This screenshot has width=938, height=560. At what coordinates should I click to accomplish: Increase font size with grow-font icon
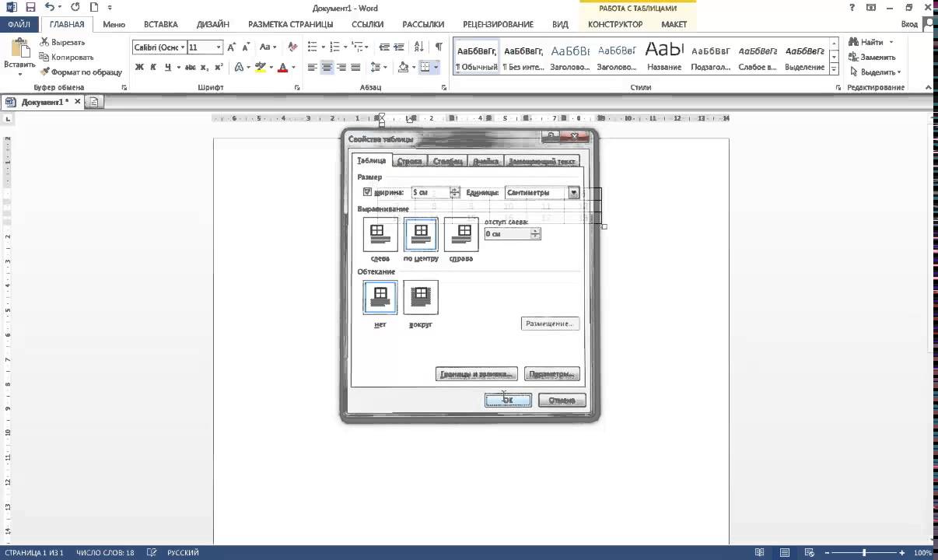pyautogui.click(x=232, y=47)
